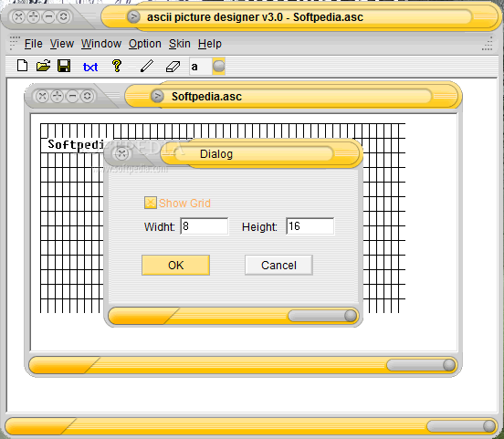
Task: Close the main ascii picture designer window
Action: (18, 16)
